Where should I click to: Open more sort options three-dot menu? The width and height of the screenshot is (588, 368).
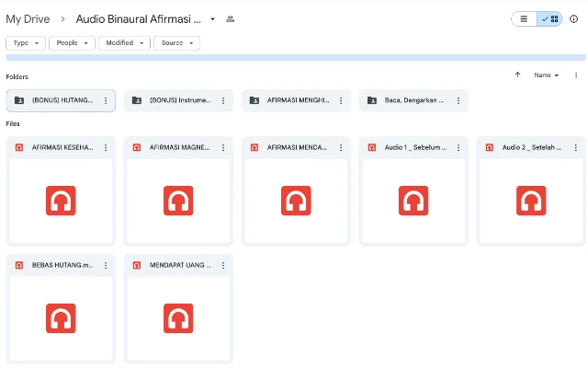click(576, 75)
